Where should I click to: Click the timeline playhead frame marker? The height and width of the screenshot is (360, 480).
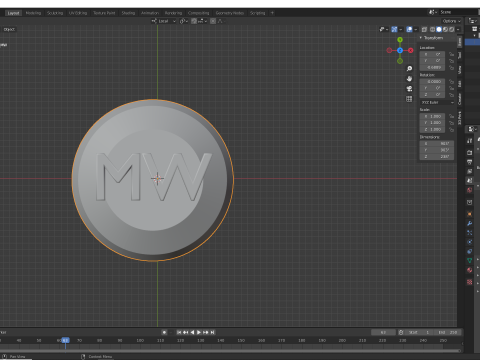point(65,340)
